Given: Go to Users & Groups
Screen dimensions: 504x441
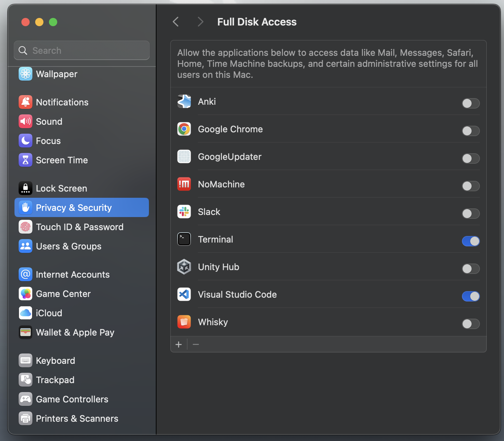Looking at the screenshot, I should coord(82,246).
